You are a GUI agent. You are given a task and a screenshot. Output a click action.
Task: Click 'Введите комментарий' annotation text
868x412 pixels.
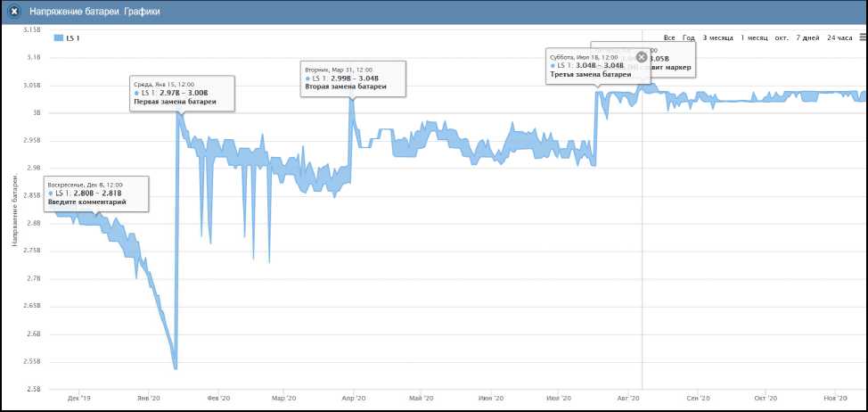pos(87,202)
